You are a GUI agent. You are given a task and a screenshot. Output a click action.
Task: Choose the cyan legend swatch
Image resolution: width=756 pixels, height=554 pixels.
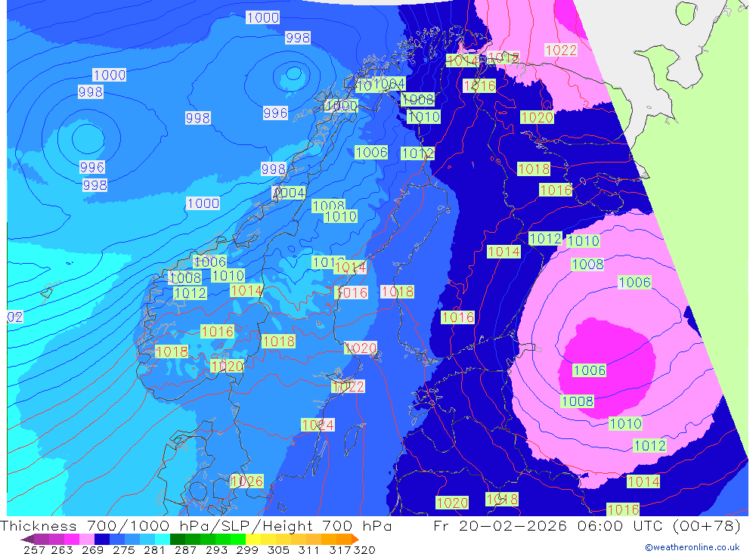163,539
